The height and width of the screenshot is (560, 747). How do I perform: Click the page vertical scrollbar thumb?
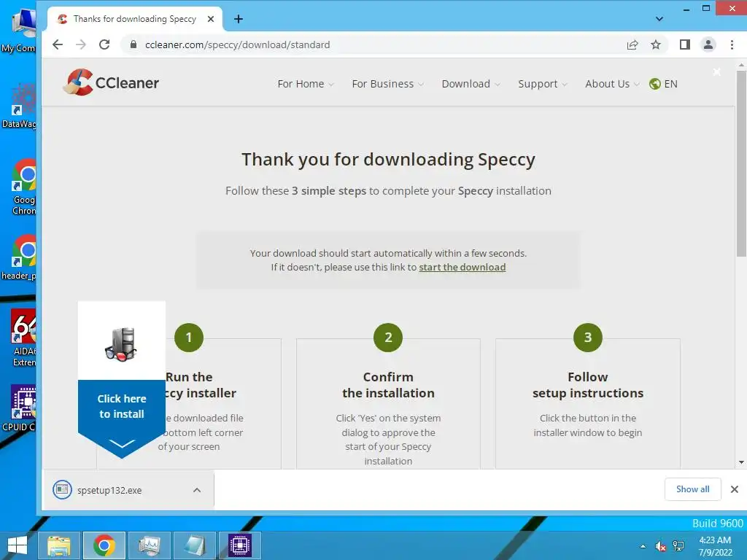coord(741,164)
